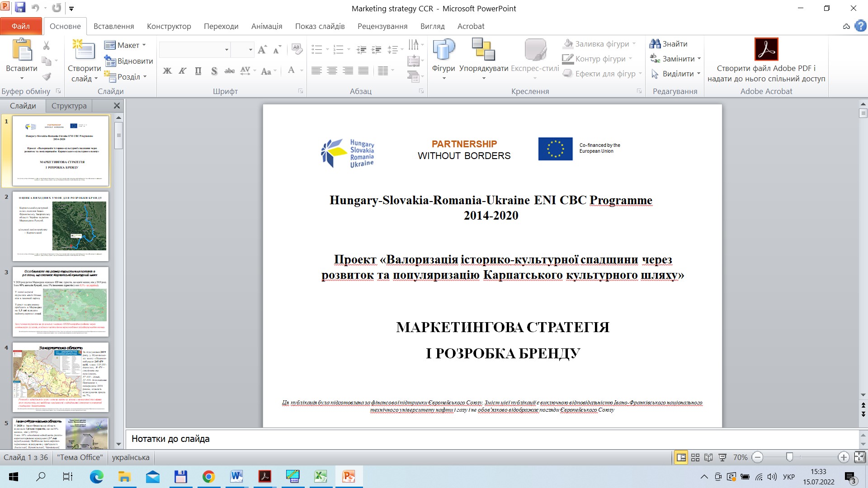
Task: Open the font name dropdown
Action: tap(226, 50)
